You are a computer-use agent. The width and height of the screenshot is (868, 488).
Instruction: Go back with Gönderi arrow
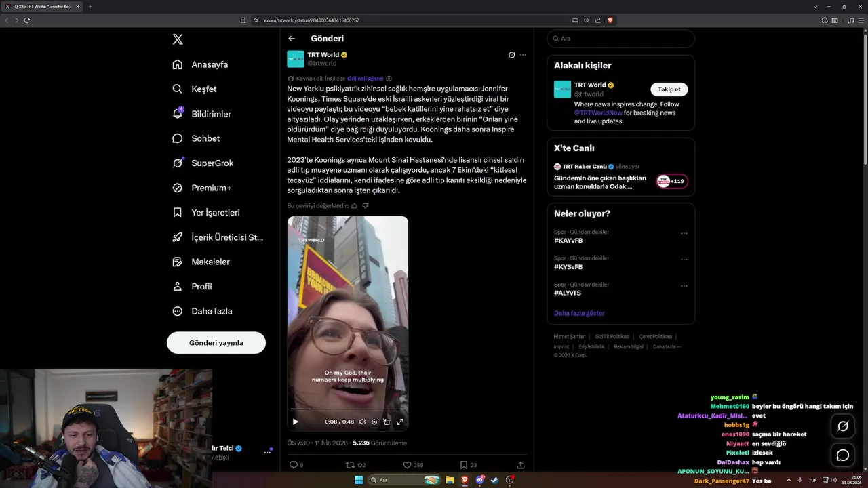pos(292,39)
